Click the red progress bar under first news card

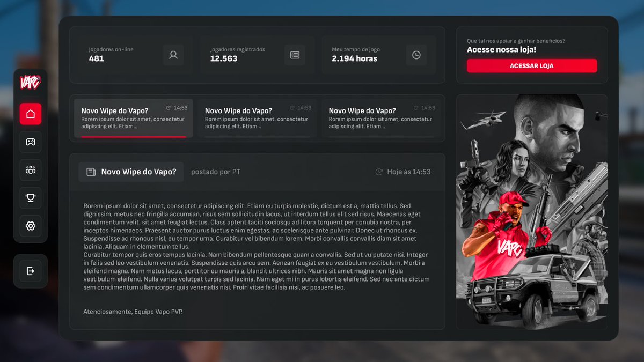click(x=133, y=137)
